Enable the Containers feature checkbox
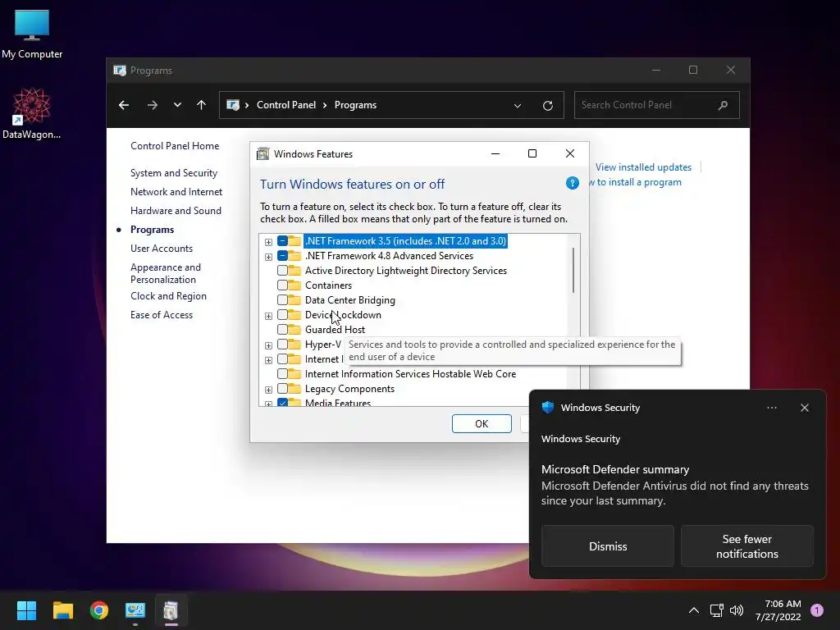The height and width of the screenshot is (630, 840). [282, 285]
